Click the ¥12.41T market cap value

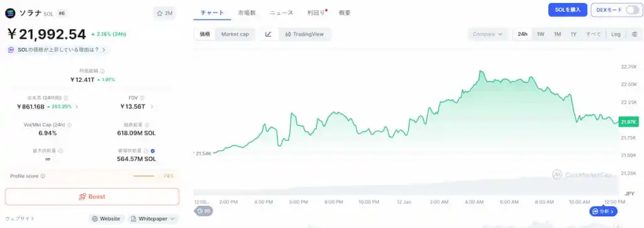click(x=82, y=79)
